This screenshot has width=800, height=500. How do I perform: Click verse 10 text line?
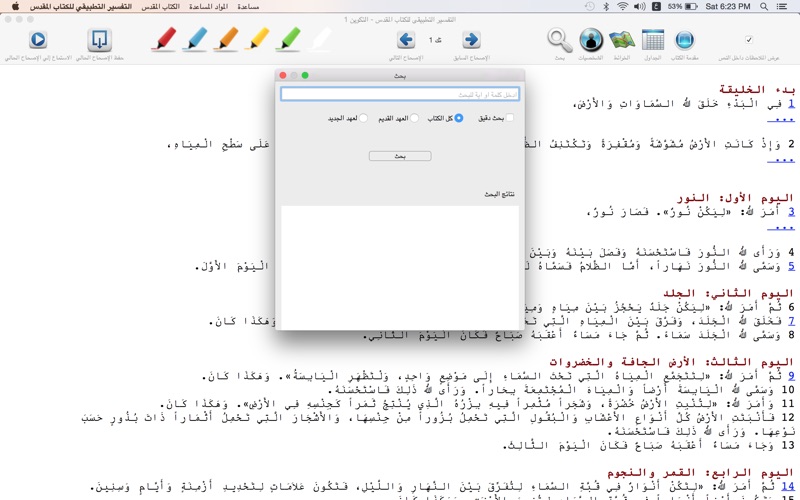[561, 390]
